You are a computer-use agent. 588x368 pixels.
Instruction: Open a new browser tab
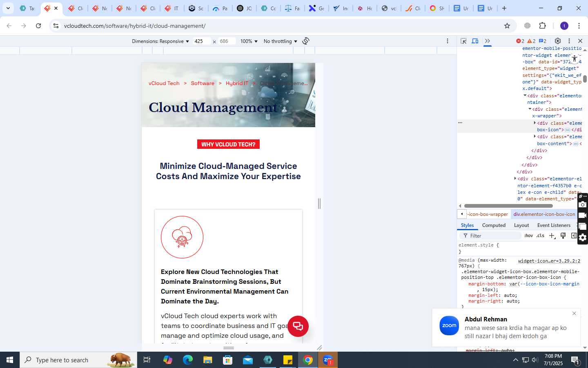coord(504,8)
